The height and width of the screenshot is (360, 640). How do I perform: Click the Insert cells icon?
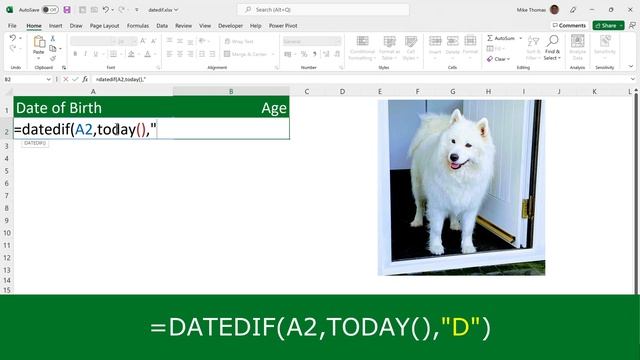point(435,41)
